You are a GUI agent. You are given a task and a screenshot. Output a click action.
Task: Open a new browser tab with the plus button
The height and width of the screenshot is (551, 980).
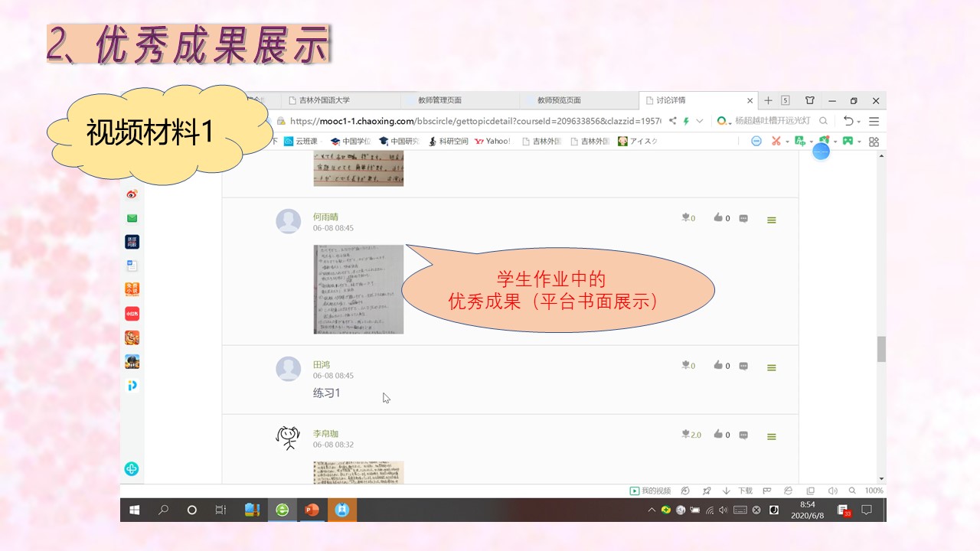(x=769, y=100)
